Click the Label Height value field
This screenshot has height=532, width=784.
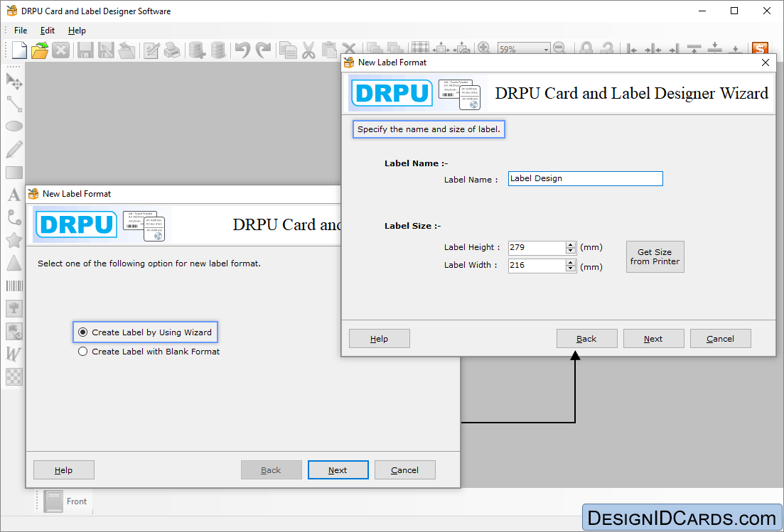tap(537, 248)
